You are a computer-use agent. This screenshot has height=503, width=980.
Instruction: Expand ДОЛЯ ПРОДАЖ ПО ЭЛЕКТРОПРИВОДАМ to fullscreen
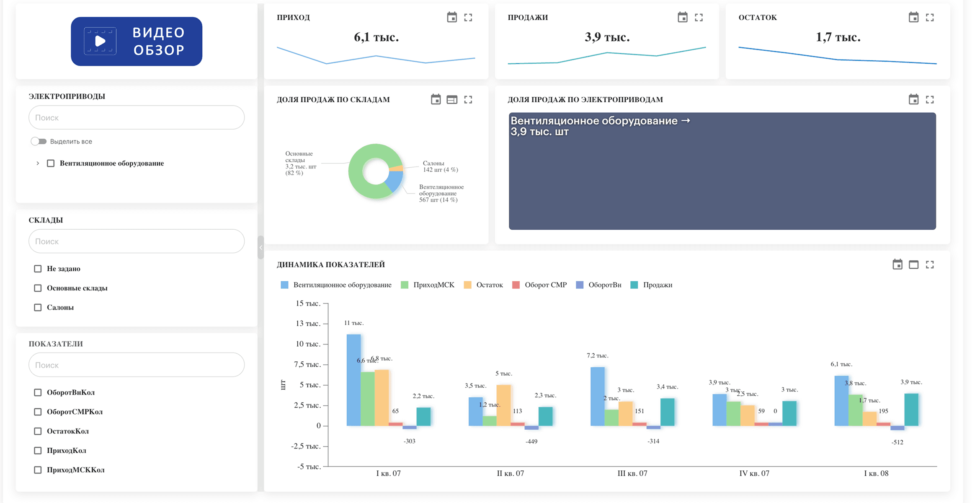[930, 99]
